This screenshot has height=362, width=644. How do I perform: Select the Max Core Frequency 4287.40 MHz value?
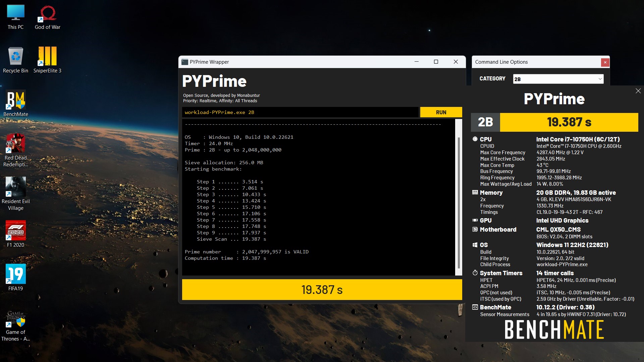coord(560,153)
